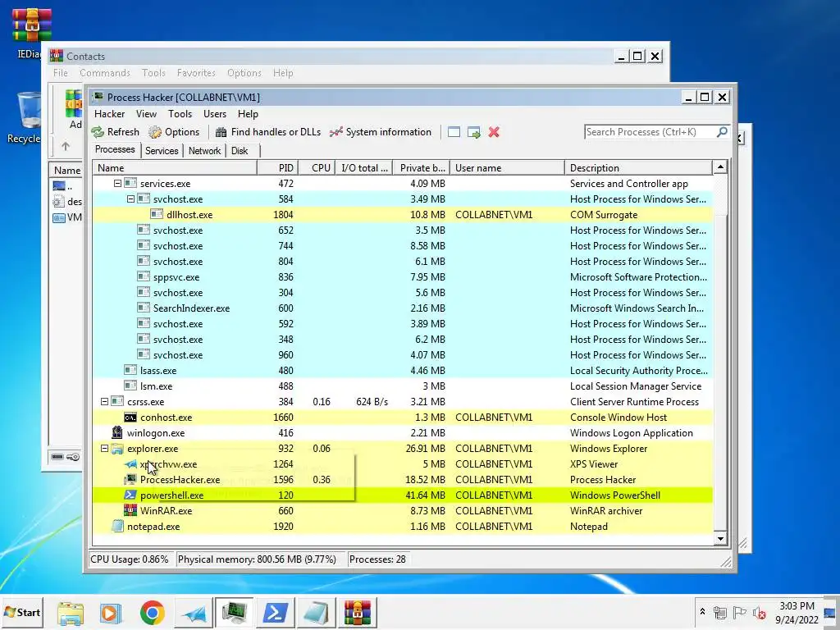Viewport: 840px width, 630px height.
Task: Select the WinRAR.exe process icon
Action: (x=130, y=510)
